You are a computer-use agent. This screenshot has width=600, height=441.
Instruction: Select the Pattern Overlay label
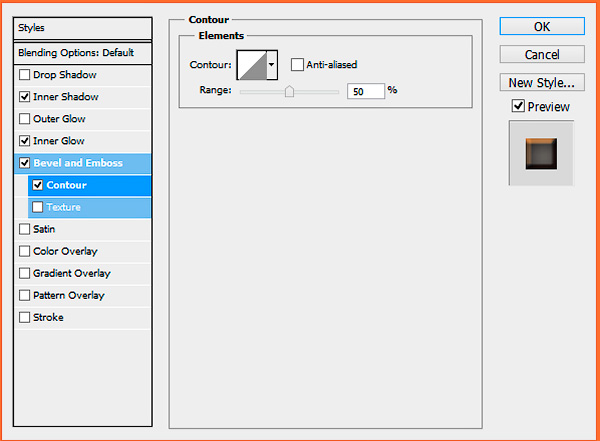[69, 296]
